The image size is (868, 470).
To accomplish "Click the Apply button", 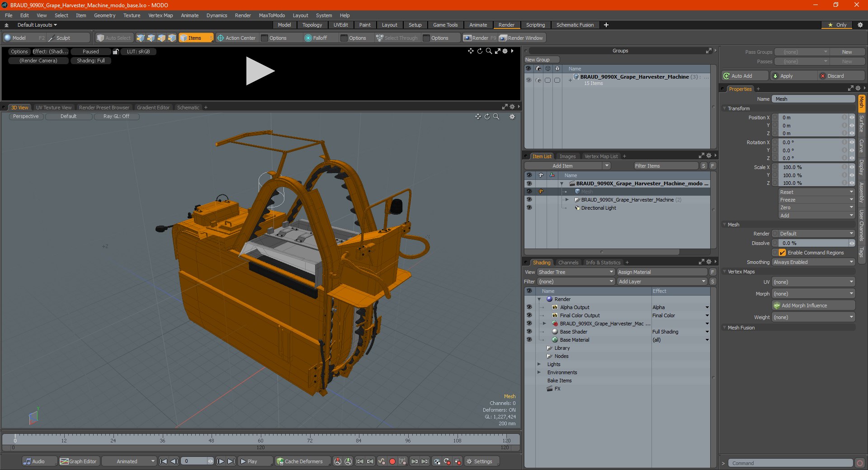I will coord(794,76).
